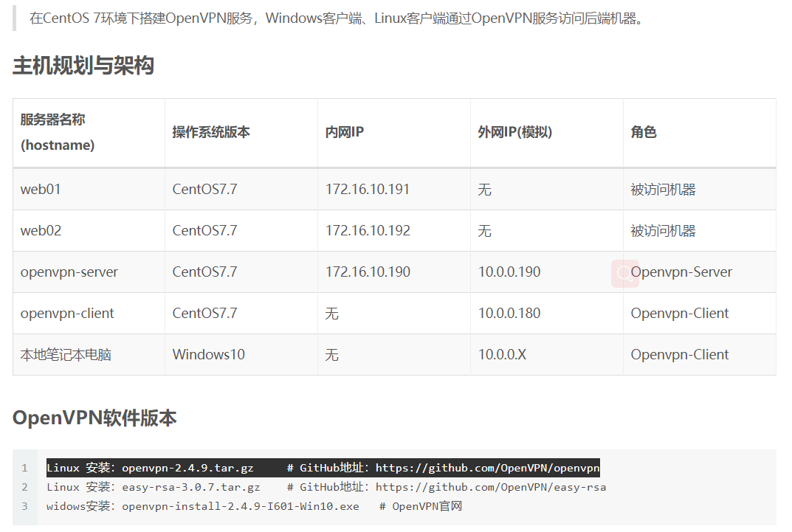The width and height of the screenshot is (792, 532).
Task: Click 无 in 本地笔记本电脑's 内网IP cell
Action: click(x=332, y=356)
